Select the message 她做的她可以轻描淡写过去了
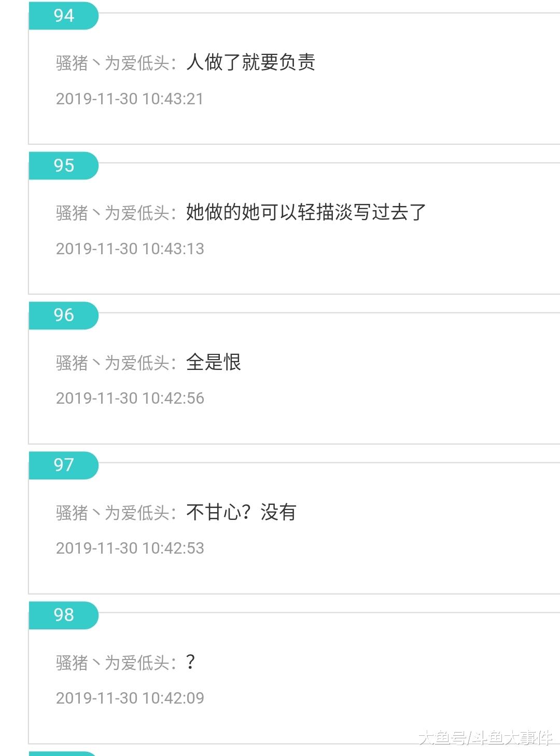Viewport: 560px width, 756px height. (x=306, y=212)
